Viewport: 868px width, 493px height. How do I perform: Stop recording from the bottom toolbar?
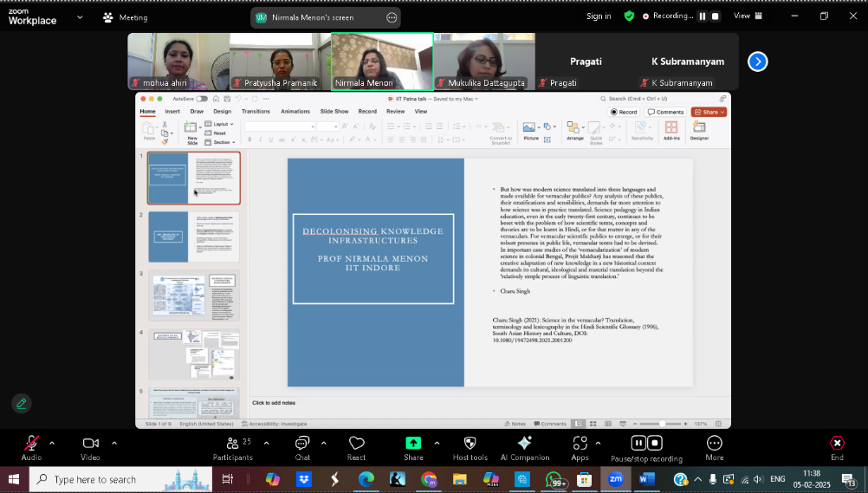(x=655, y=443)
